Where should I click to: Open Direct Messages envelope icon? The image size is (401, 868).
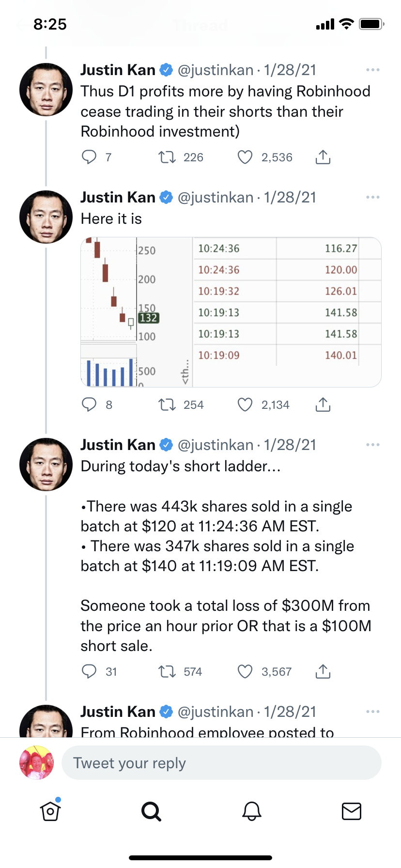(x=352, y=811)
